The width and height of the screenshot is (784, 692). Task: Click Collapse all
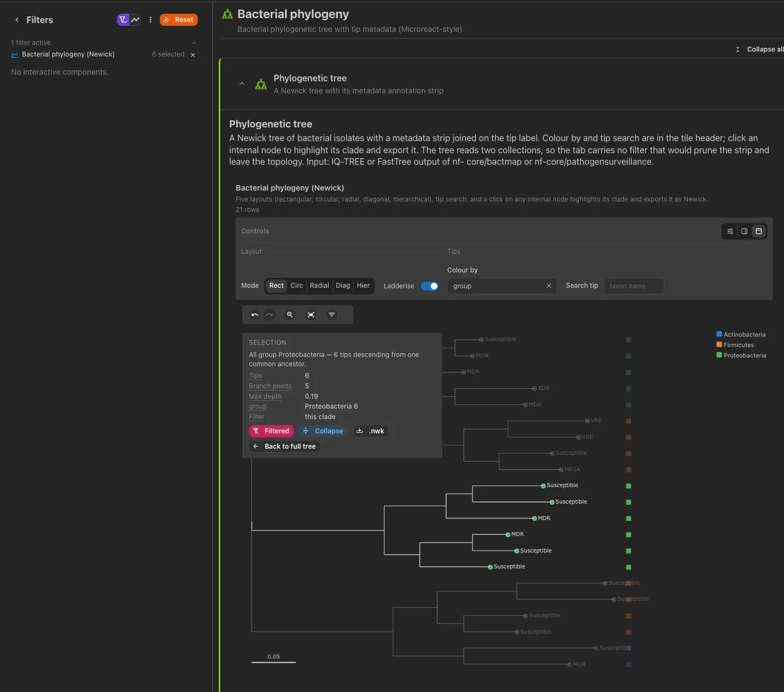[x=759, y=49]
